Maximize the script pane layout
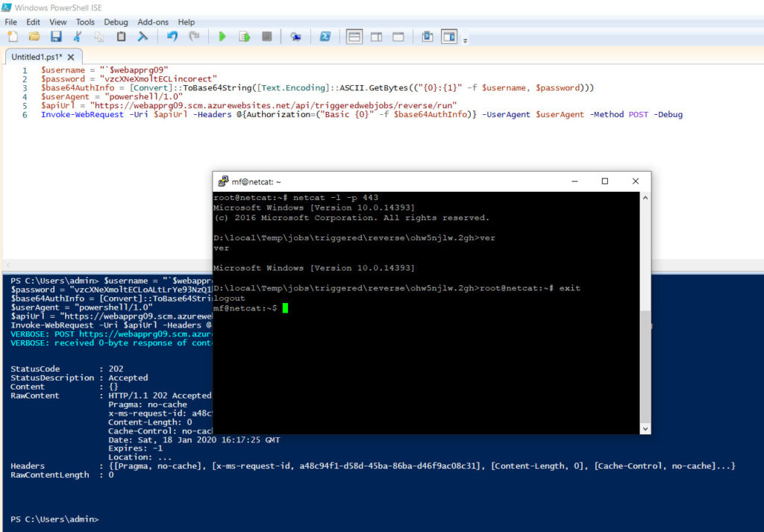This screenshot has height=532, width=764. point(398,37)
